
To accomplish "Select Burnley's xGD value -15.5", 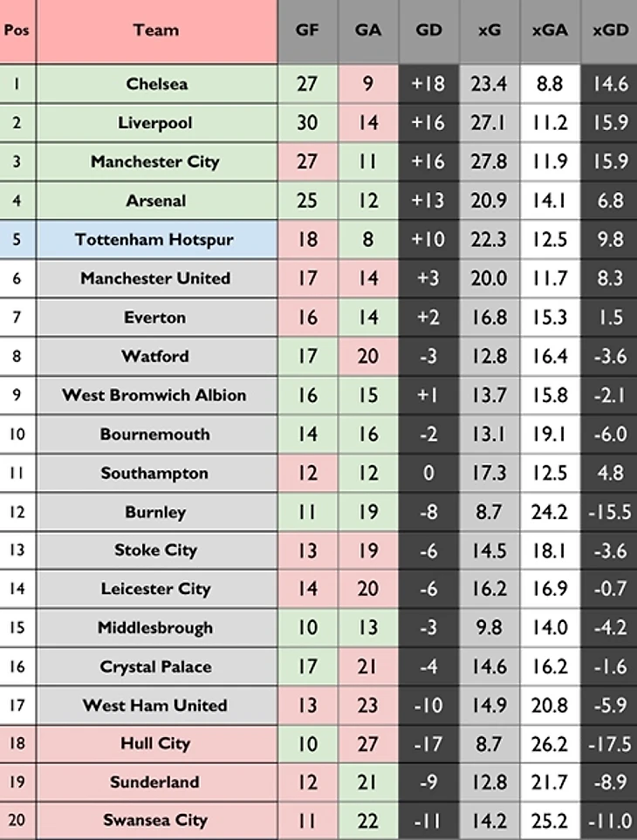I will point(610,512).
